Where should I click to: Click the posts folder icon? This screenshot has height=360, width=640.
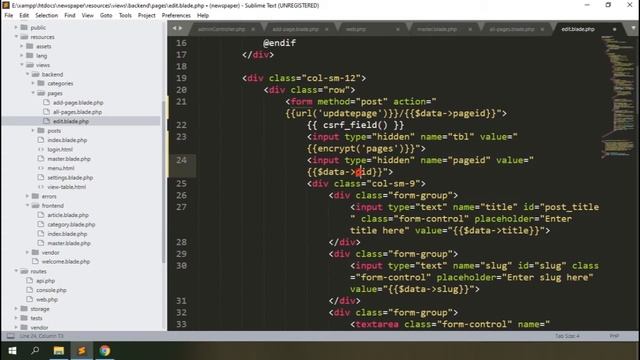[x=41, y=131]
